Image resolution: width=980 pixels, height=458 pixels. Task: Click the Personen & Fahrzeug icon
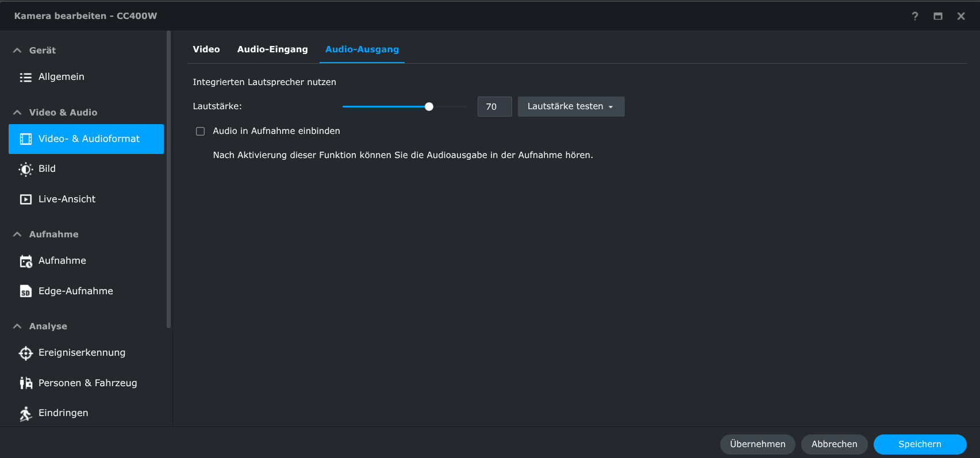click(26, 383)
